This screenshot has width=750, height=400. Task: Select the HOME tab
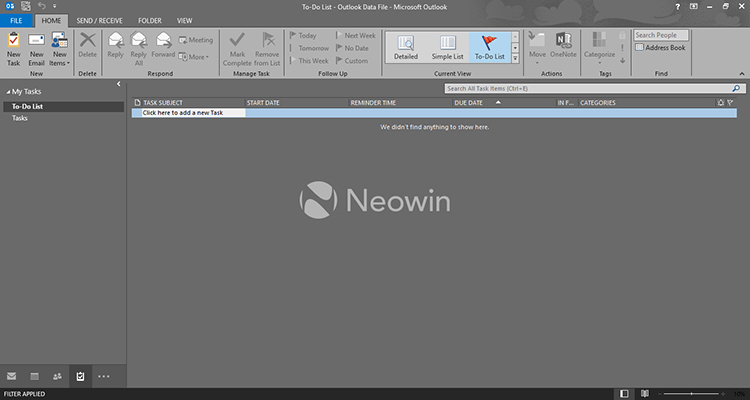point(51,21)
